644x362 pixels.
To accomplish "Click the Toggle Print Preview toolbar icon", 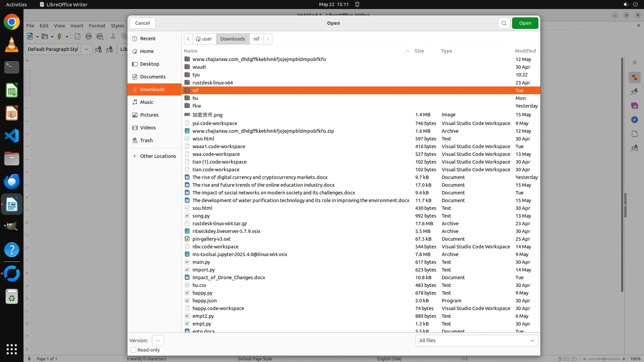I will coord(100,37).
